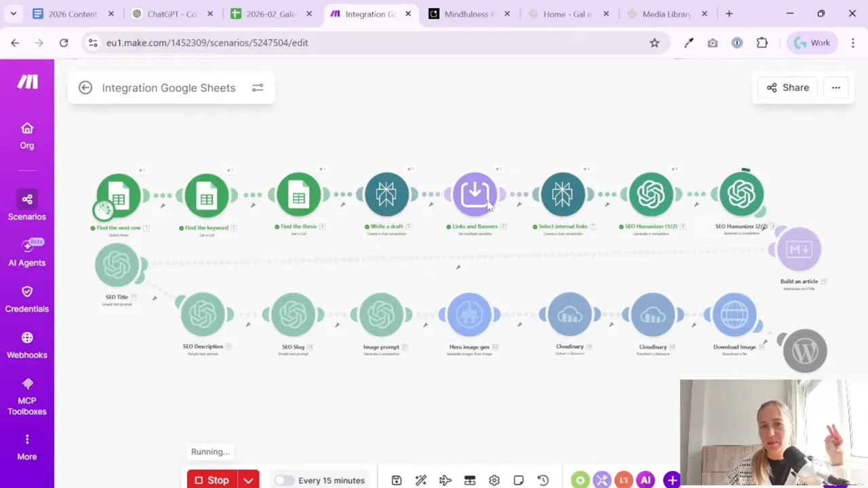Click the Make logo in the sidebar
The image size is (868, 488).
coord(27,82)
